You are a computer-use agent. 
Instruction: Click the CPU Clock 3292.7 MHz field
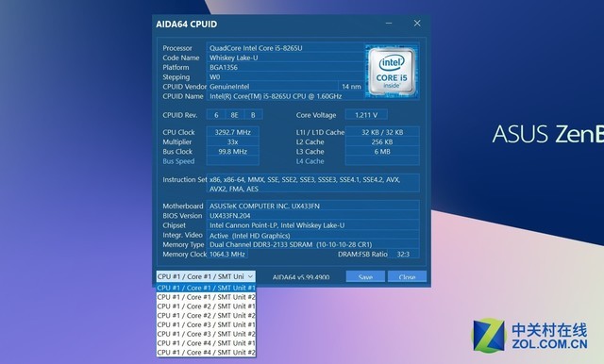tap(233, 132)
